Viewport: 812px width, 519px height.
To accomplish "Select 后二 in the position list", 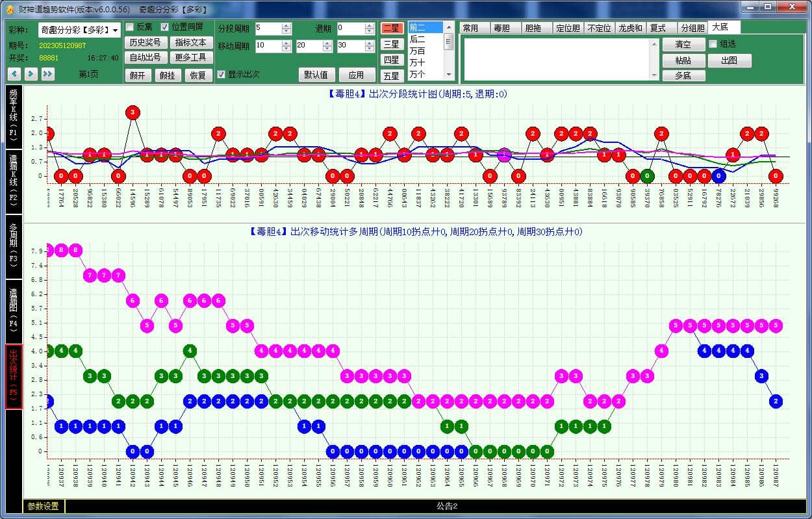I will tap(418, 39).
